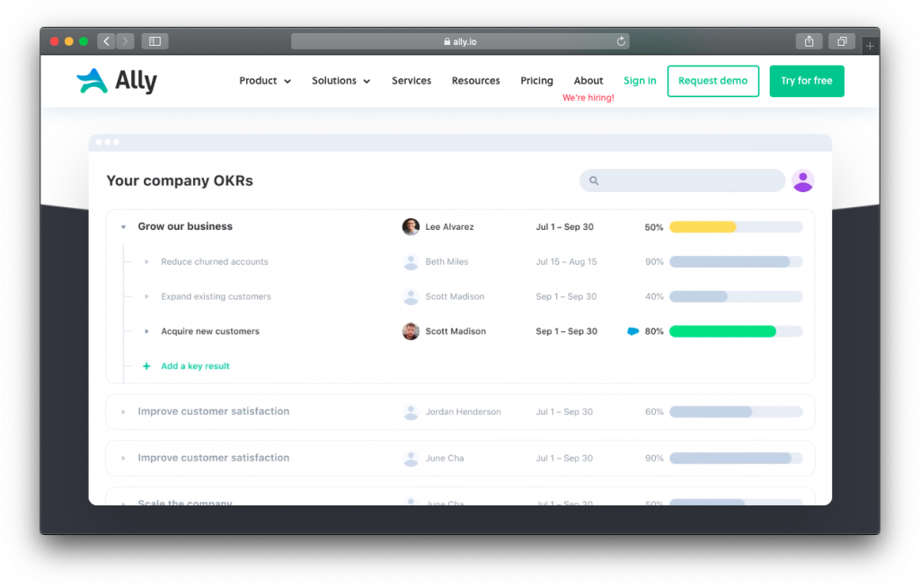Click the plus icon beside Add a key result
This screenshot has width=920, height=588.
click(146, 365)
